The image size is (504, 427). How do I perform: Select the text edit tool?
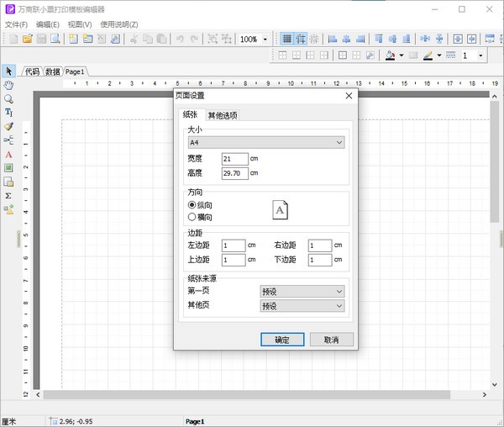point(8,113)
